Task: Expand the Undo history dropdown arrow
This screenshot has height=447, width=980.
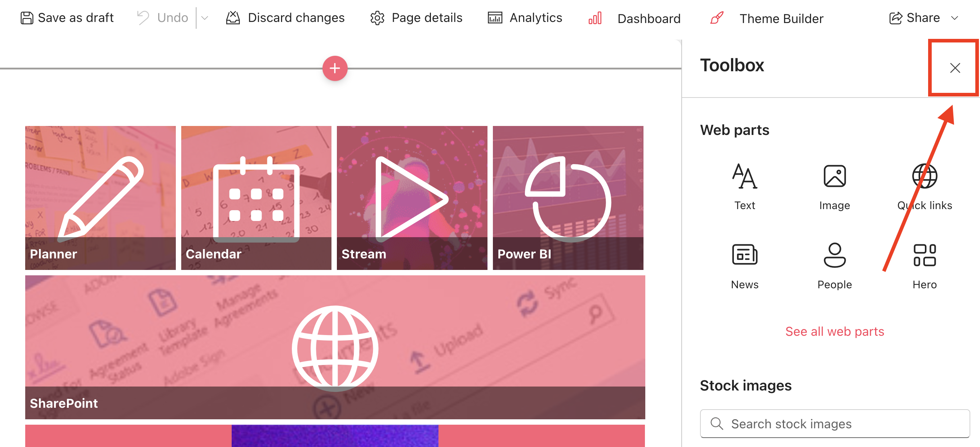Action: (x=205, y=18)
